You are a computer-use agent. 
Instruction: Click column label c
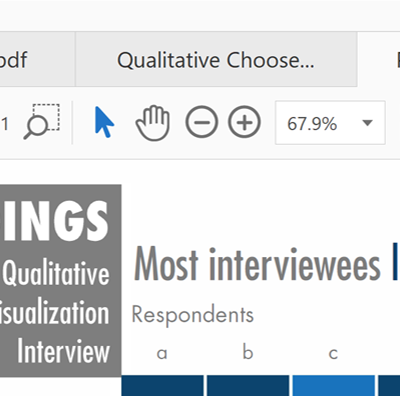click(333, 353)
